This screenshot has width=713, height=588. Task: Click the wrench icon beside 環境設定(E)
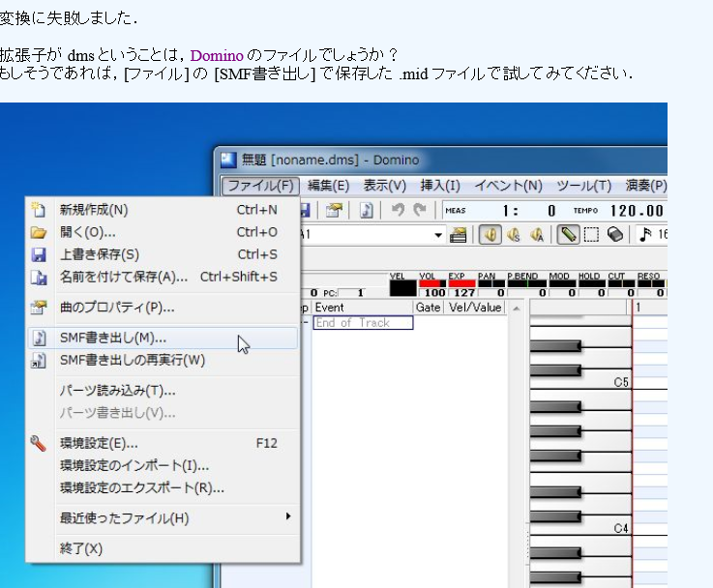[39, 443]
